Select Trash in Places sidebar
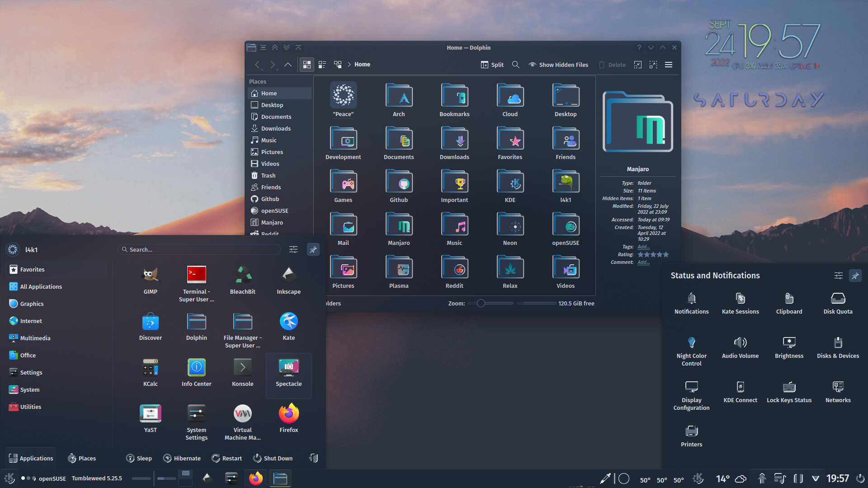The width and height of the screenshot is (868, 488). point(279,175)
